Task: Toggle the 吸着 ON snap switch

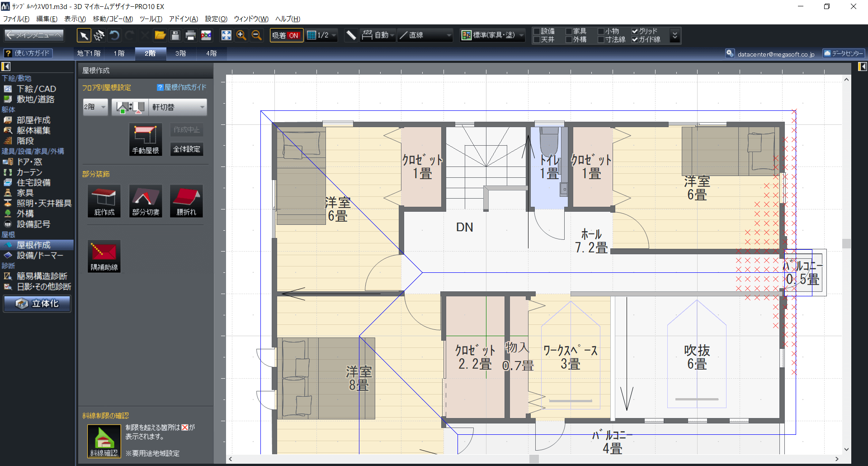Action: click(x=286, y=35)
